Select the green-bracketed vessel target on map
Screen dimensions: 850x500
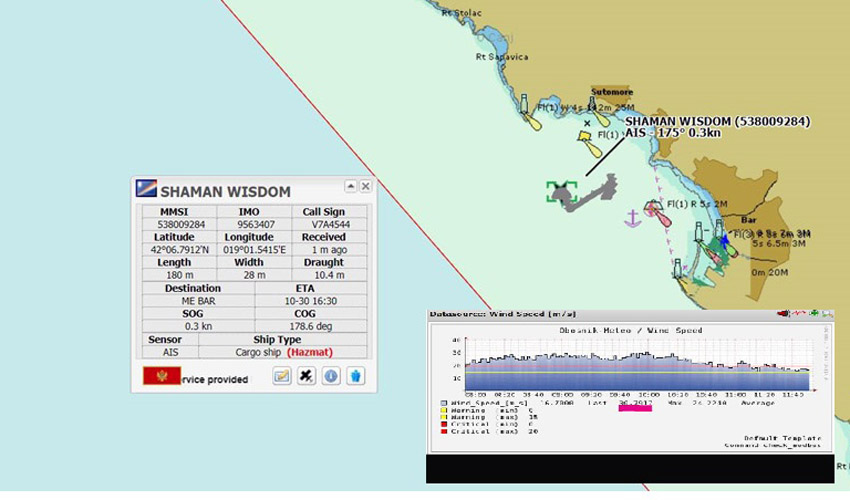562,192
